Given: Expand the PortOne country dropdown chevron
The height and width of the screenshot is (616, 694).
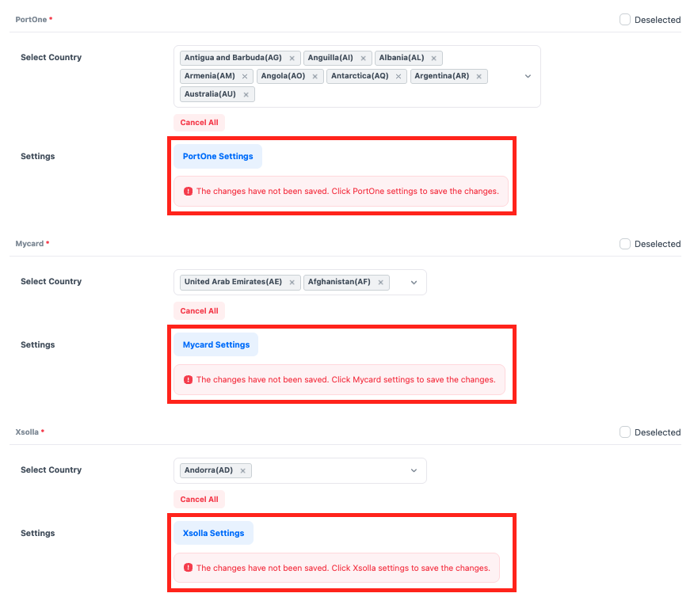Looking at the screenshot, I should tap(528, 76).
